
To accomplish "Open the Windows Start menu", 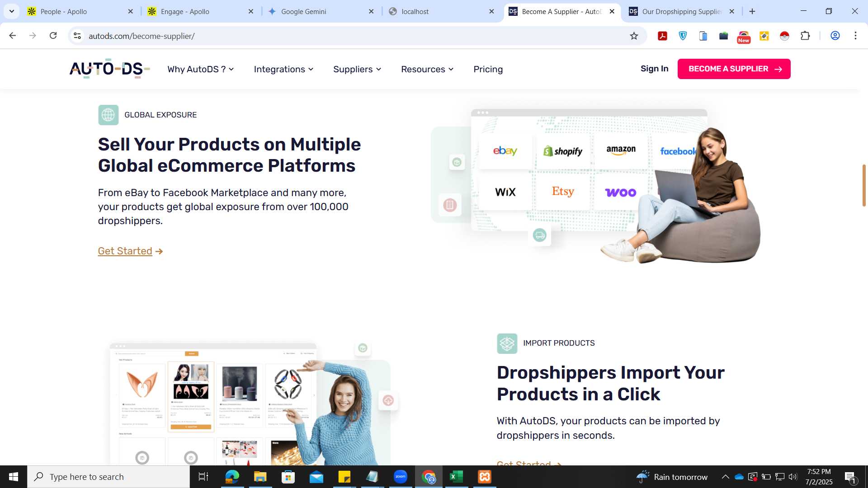I will click(14, 477).
